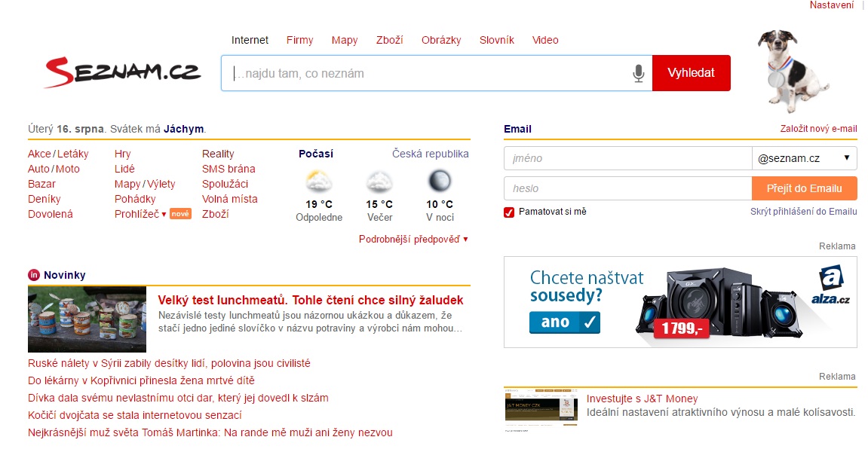Click the 'ano' button in alza ad

pyautogui.click(x=565, y=322)
